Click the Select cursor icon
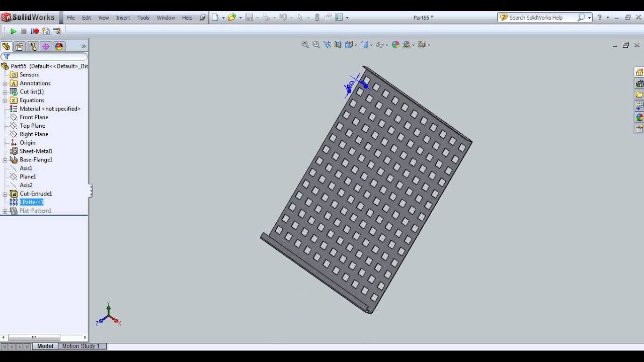Viewport: 644px width, 362px height. [300, 18]
